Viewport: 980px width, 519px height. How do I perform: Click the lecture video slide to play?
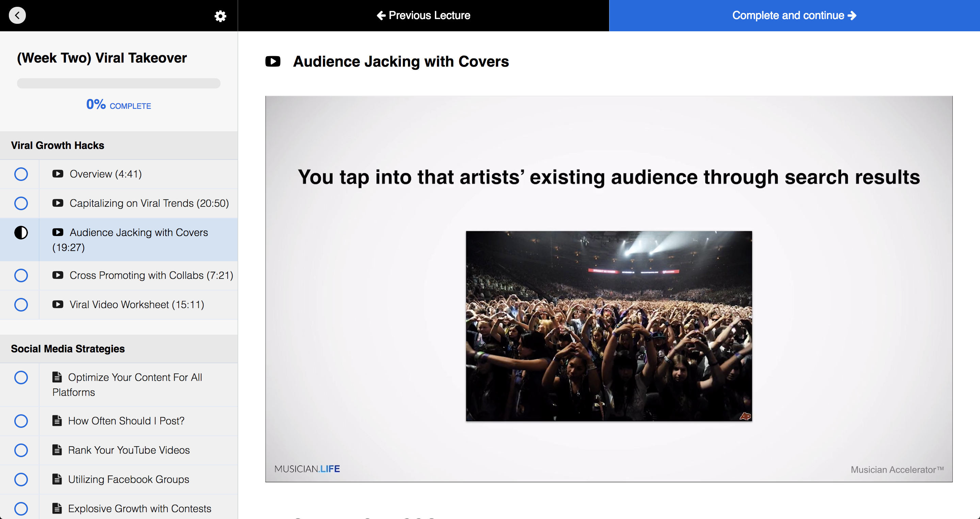click(609, 289)
